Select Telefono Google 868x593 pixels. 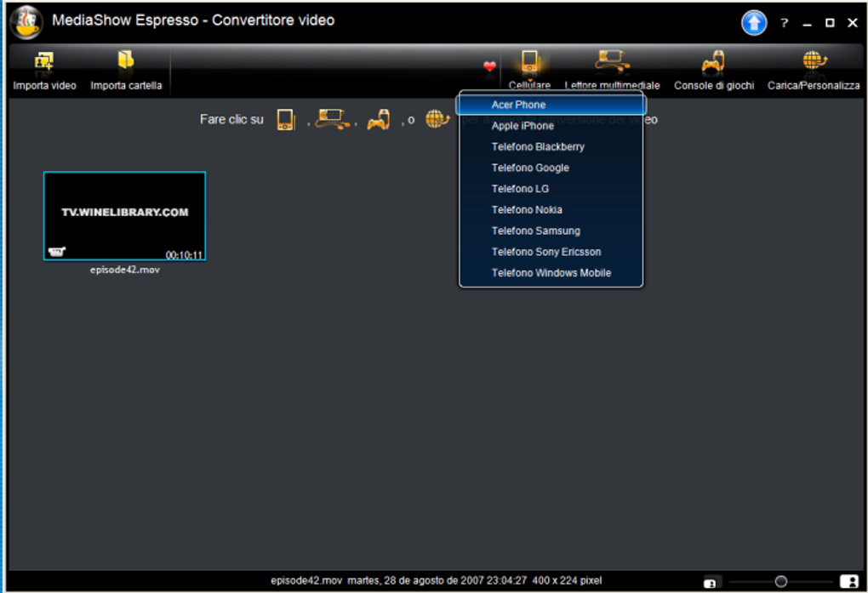tap(551, 168)
